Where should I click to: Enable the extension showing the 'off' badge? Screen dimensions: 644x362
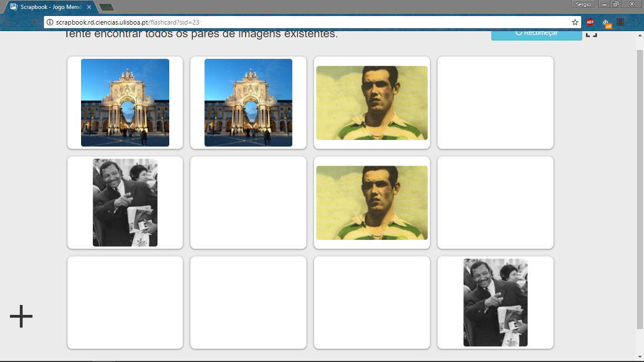606,22
